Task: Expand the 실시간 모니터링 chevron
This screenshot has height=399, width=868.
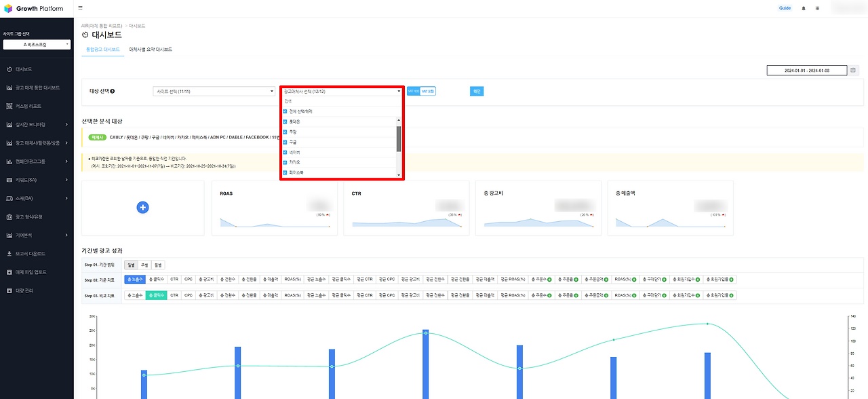Action: tap(66, 125)
